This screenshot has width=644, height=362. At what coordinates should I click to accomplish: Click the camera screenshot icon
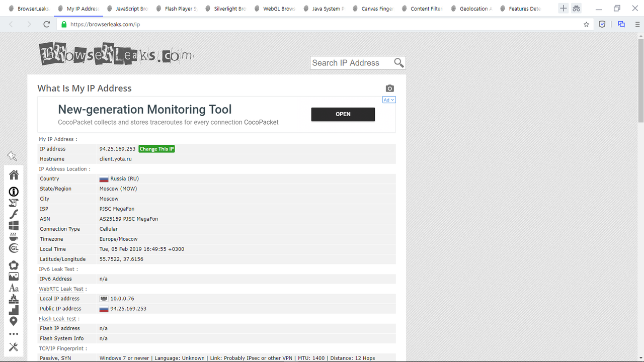(390, 88)
